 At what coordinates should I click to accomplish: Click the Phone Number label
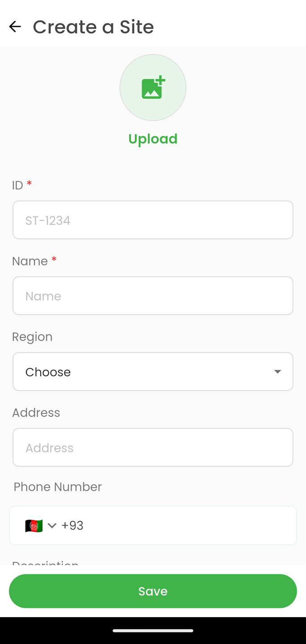pos(58,487)
